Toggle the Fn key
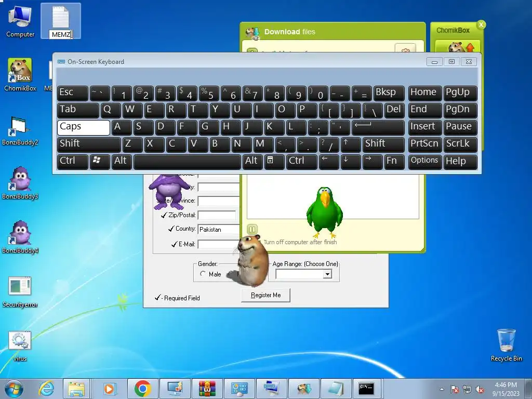Image resolution: width=532 pixels, height=399 pixels. pyautogui.click(x=395, y=162)
